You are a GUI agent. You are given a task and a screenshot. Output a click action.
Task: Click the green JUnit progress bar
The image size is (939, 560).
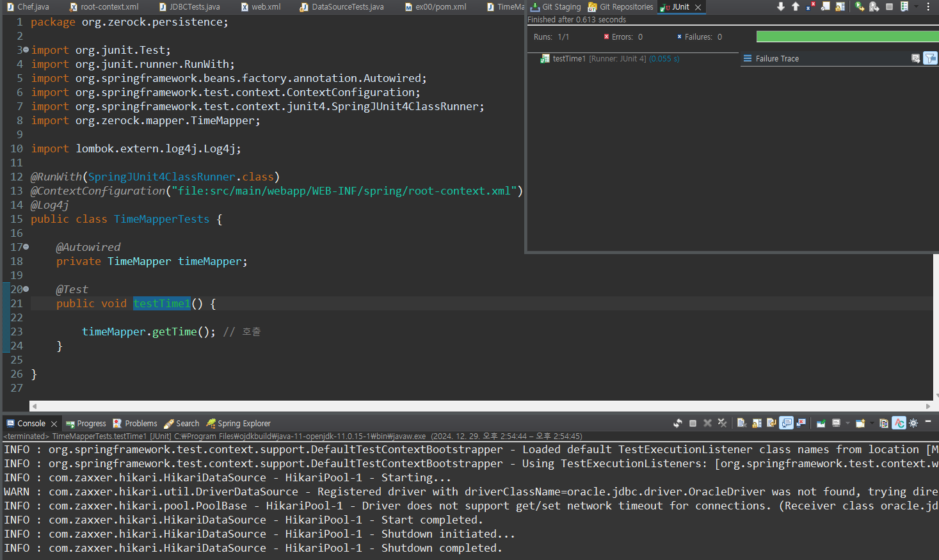pyautogui.click(x=847, y=36)
